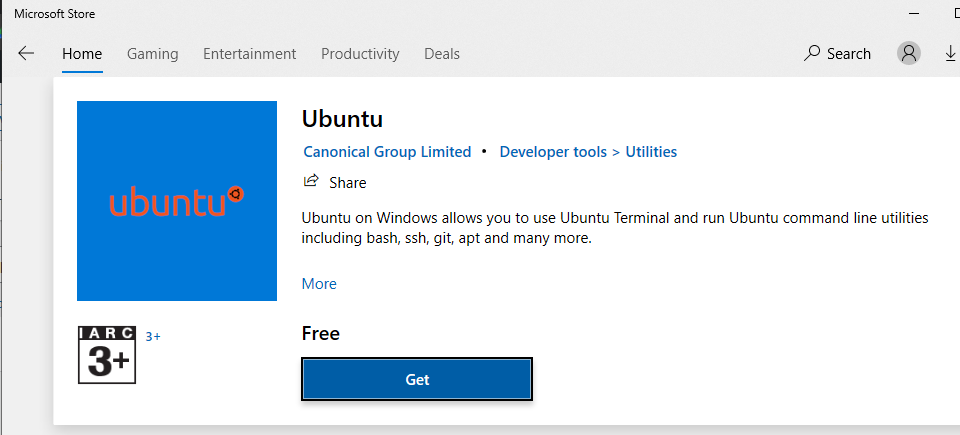Expand the description with the More link
This screenshot has width=960, height=435.
[x=319, y=284]
